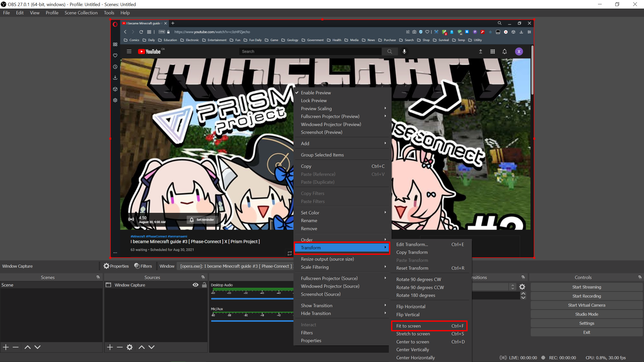Click Start Recording button
The height and width of the screenshot is (362, 644).
click(586, 296)
